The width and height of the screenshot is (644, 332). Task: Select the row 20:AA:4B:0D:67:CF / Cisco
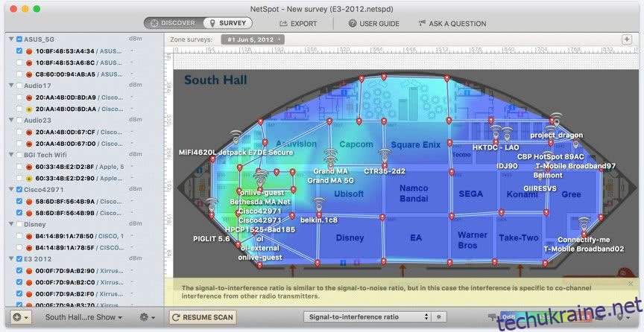84,133
